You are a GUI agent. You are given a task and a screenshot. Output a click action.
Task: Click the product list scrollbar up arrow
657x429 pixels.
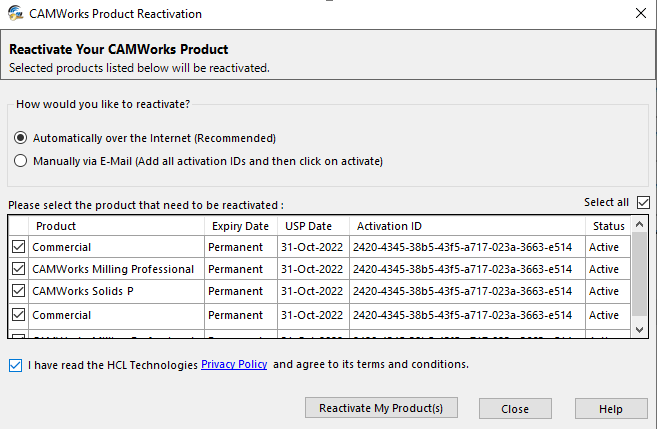[641, 225]
